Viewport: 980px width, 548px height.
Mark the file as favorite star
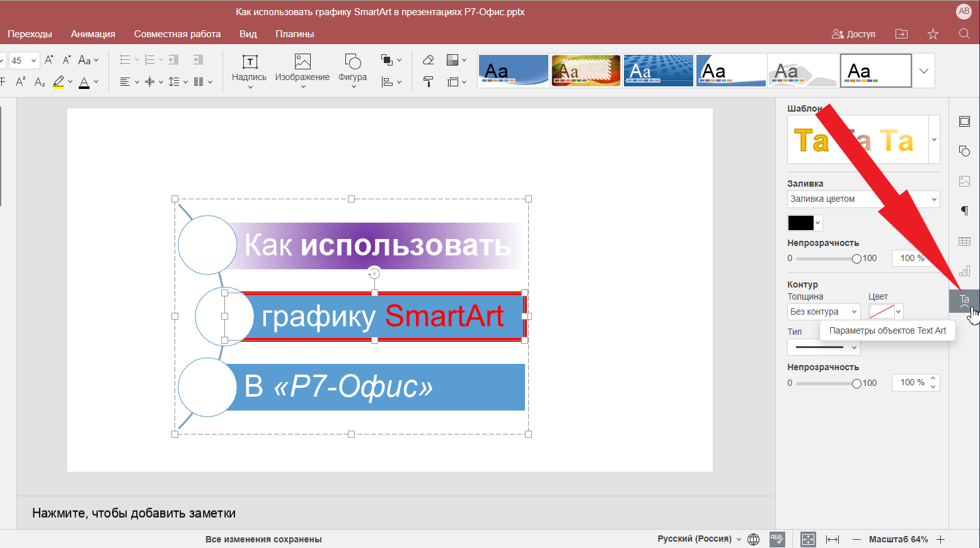(x=933, y=34)
